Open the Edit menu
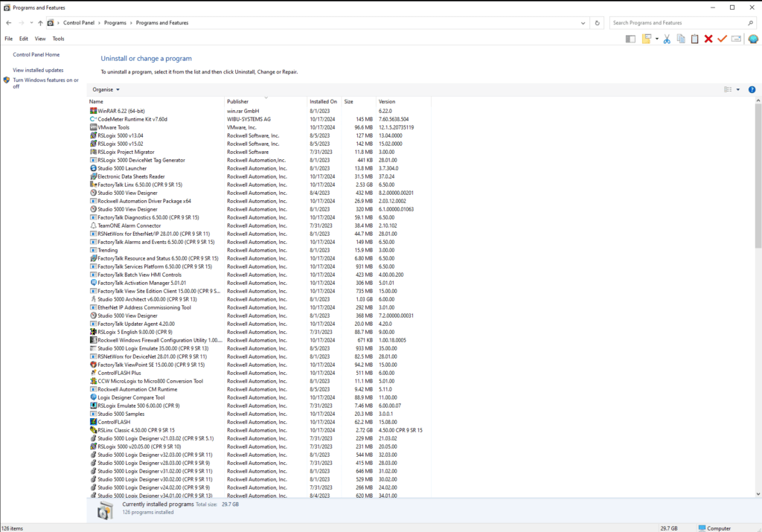This screenshot has height=532, width=762. pyautogui.click(x=23, y=39)
